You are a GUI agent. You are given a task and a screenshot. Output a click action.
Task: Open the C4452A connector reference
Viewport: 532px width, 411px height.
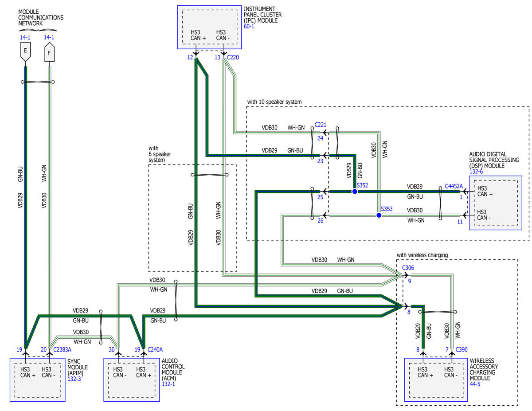(454, 186)
